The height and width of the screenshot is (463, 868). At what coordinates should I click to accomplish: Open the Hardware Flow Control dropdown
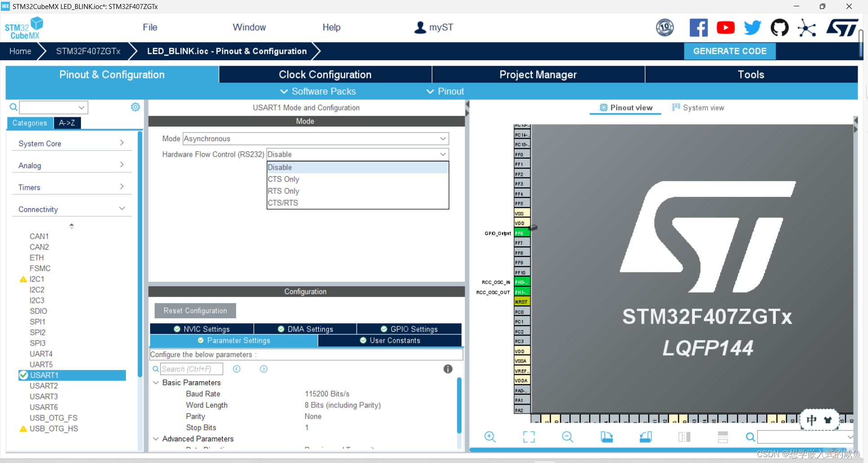(x=443, y=154)
